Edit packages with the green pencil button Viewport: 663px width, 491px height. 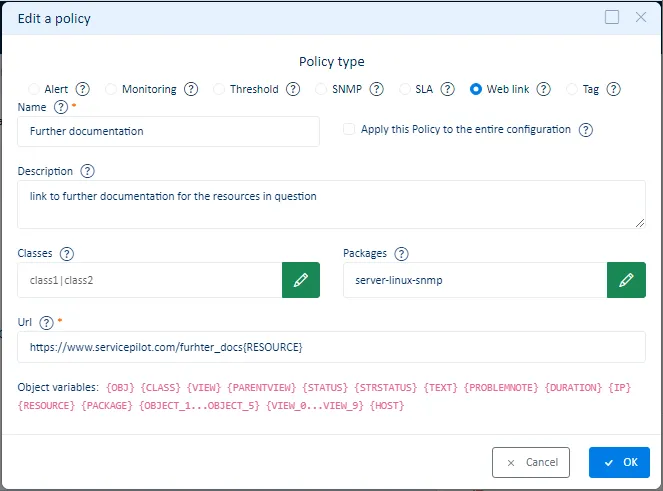[626, 280]
